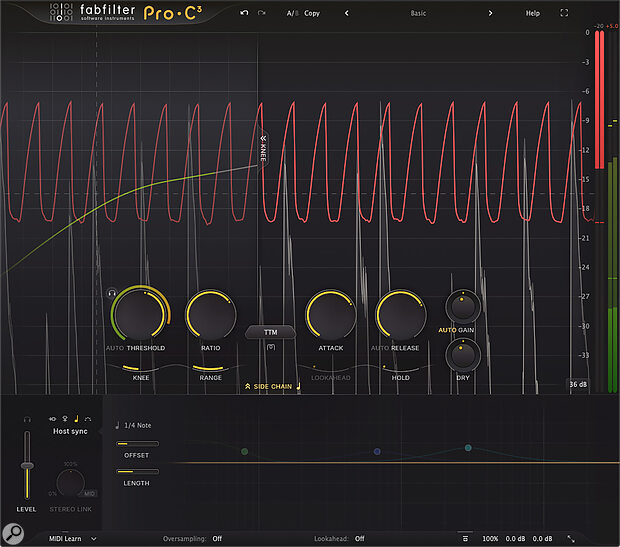
Task: Select host sync note trigger icon
Action: [76, 418]
